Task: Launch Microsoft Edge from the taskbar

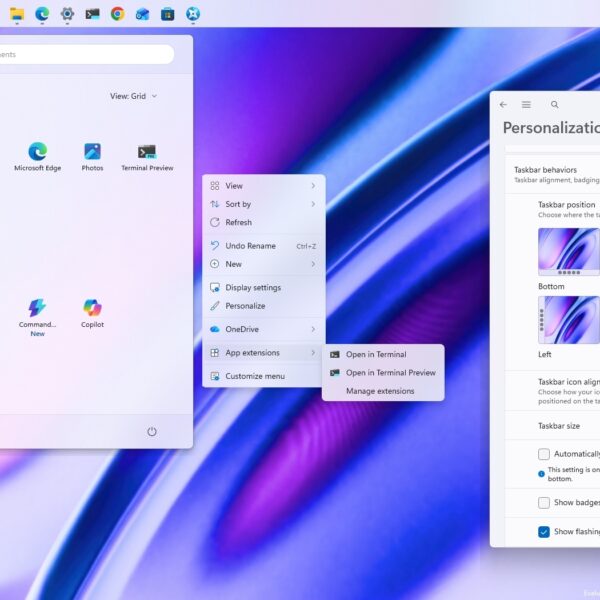Action: point(42,14)
